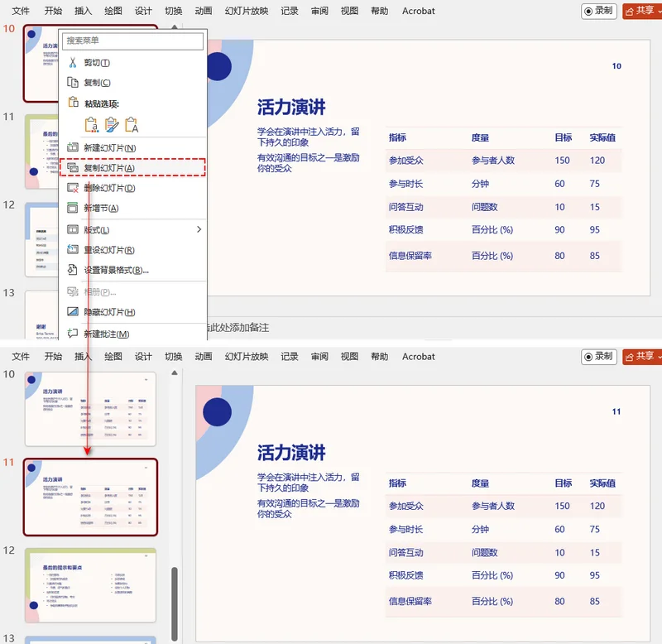Select slide 12 thumbnail in bottom window

coord(90,585)
